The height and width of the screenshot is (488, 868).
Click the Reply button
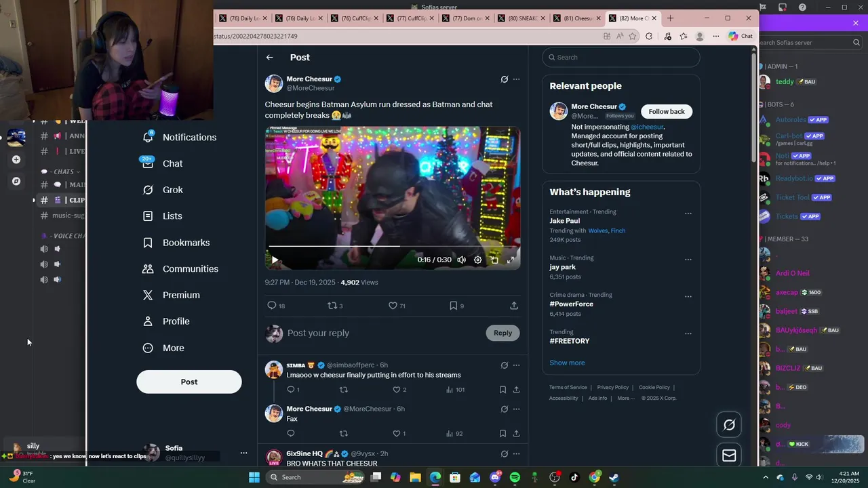pyautogui.click(x=502, y=333)
